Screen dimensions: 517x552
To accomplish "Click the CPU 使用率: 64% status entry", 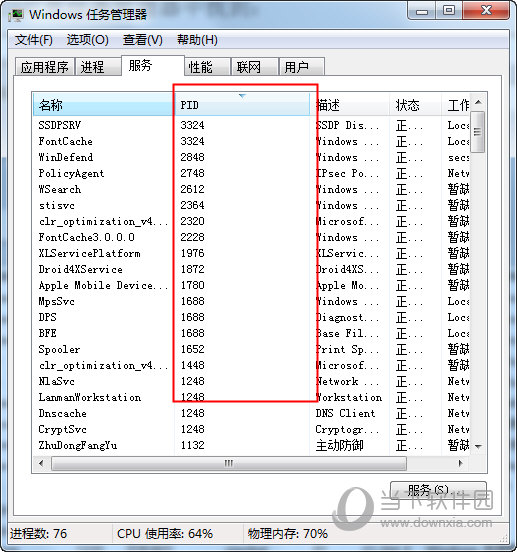I will 165,534.
